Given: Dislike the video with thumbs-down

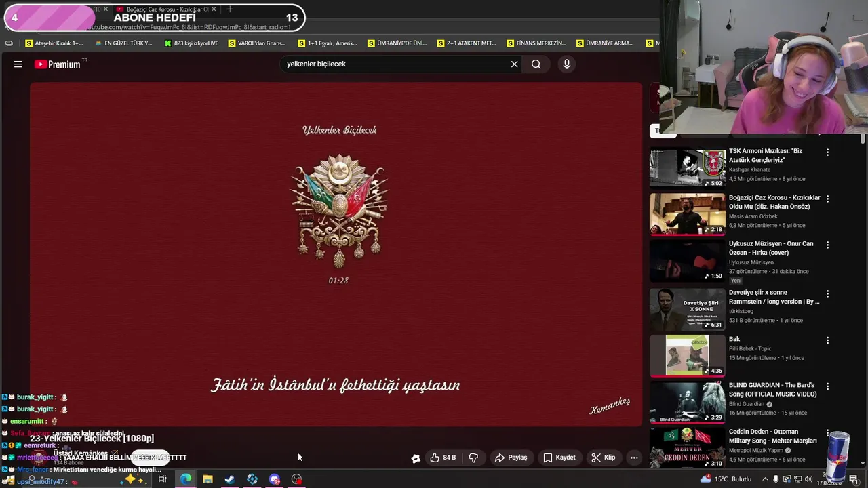Looking at the screenshot, I should pyautogui.click(x=473, y=457).
